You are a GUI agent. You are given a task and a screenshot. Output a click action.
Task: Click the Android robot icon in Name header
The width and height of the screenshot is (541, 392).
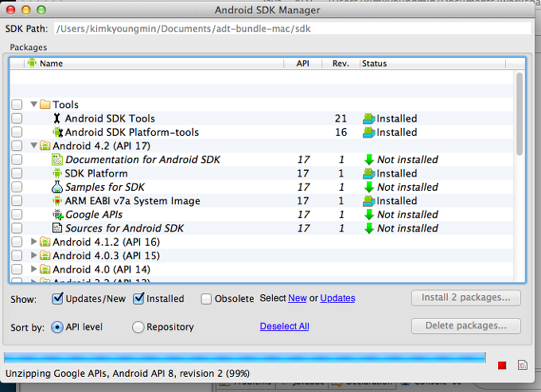tap(32, 63)
